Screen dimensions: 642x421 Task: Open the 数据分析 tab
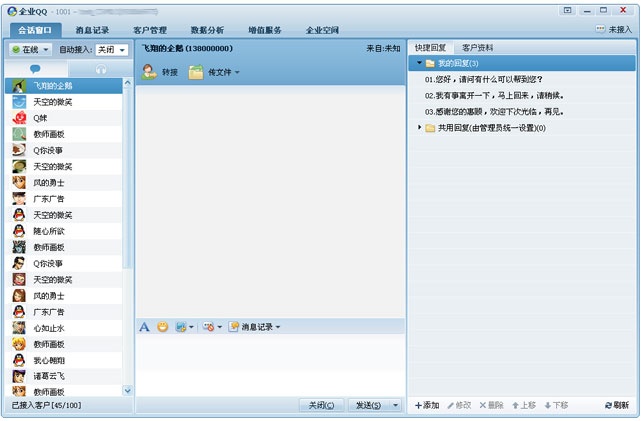click(x=207, y=30)
